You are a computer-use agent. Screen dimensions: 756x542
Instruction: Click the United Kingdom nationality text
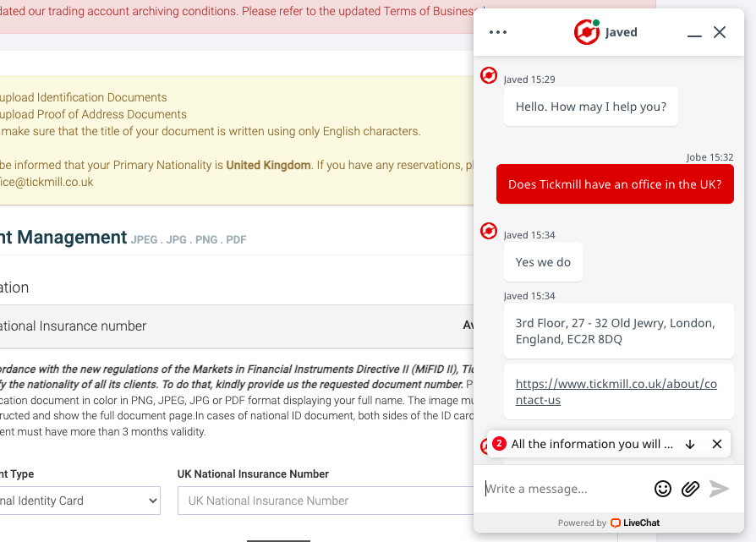click(x=268, y=165)
